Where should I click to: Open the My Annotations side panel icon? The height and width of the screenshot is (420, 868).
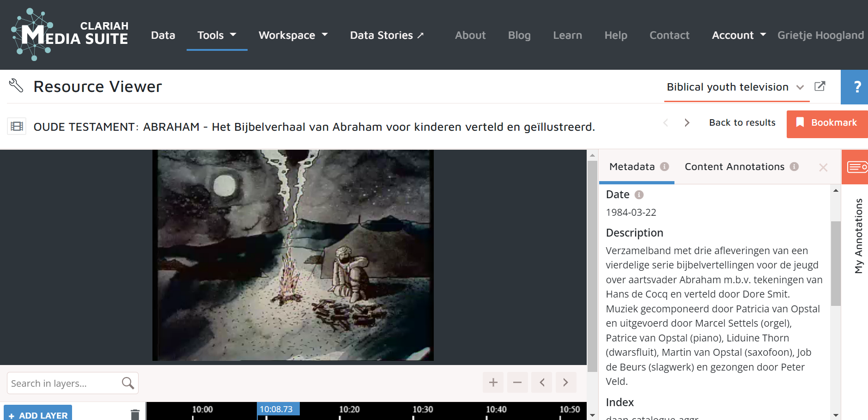click(x=856, y=167)
